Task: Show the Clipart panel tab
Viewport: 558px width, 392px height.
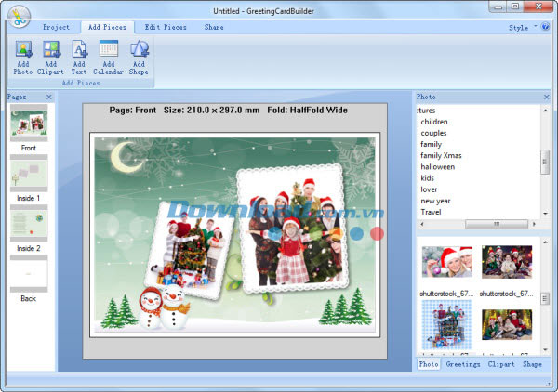Action: 501,364
